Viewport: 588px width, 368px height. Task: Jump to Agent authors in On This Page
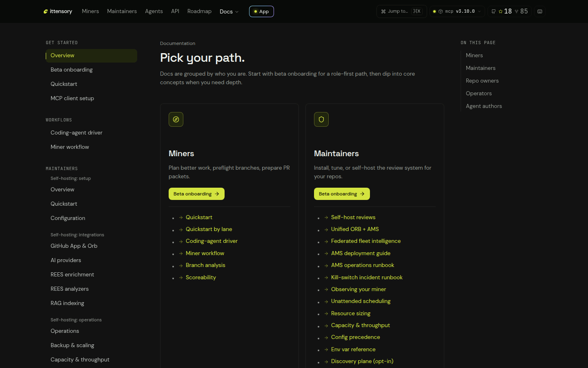pyautogui.click(x=484, y=106)
